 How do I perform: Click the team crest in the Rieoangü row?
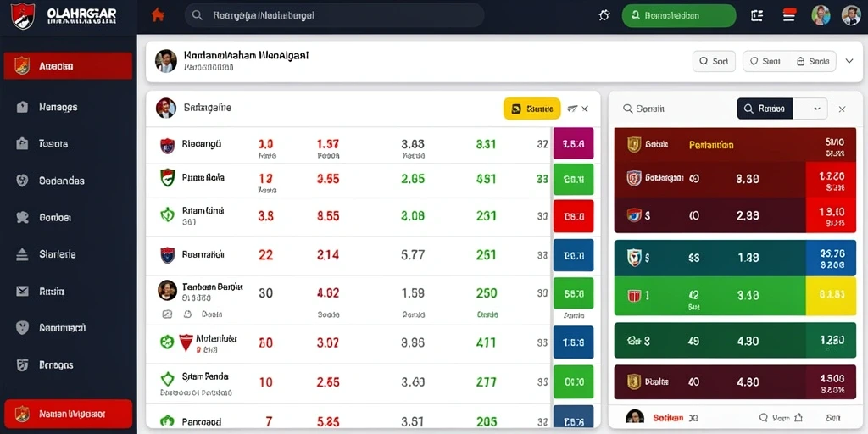tap(167, 146)
